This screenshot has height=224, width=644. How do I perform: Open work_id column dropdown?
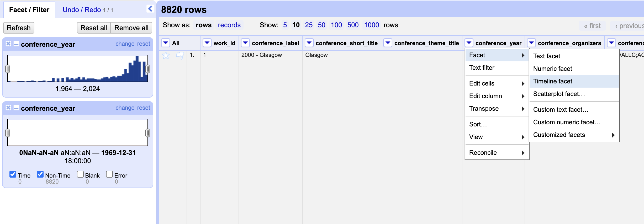point(207,43)
